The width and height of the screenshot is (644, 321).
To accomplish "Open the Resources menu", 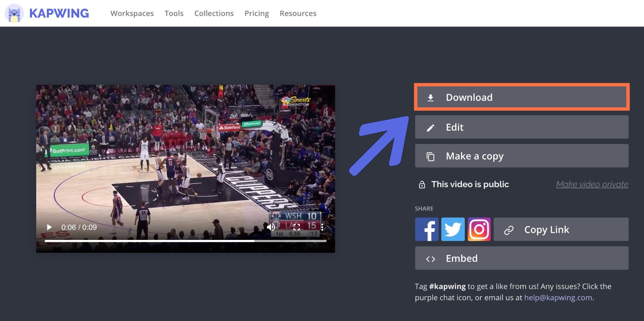I will [298, 13].
